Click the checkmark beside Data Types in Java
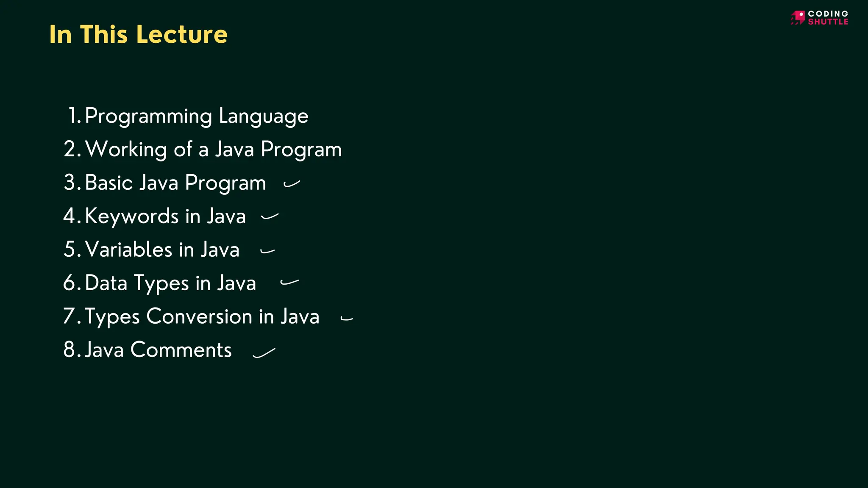Viewport: 868px width, 488px height. coord(289,282)
